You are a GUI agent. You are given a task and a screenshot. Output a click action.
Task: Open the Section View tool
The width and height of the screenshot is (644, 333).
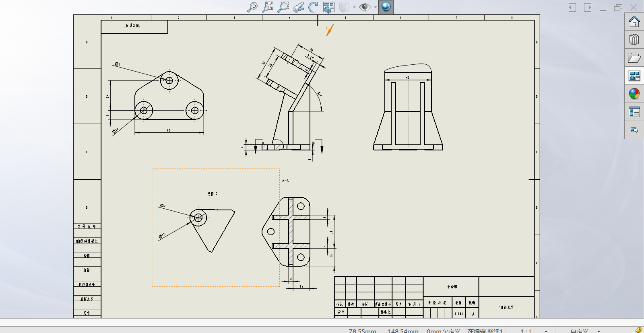(329, 7)
